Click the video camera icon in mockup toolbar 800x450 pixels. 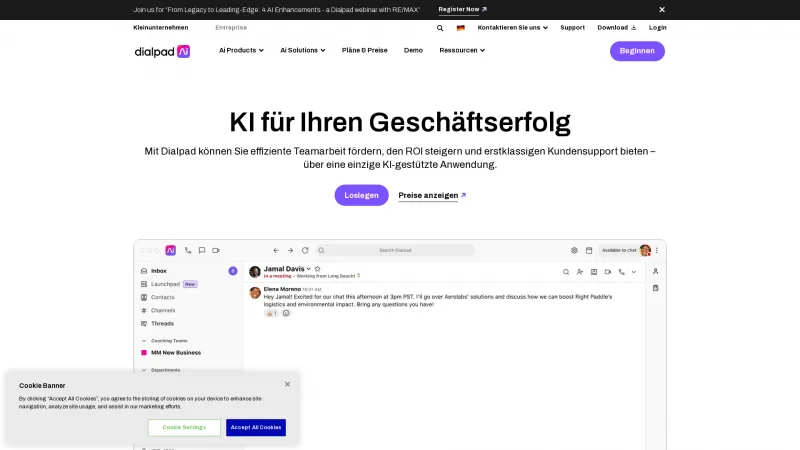pos(216,251)
